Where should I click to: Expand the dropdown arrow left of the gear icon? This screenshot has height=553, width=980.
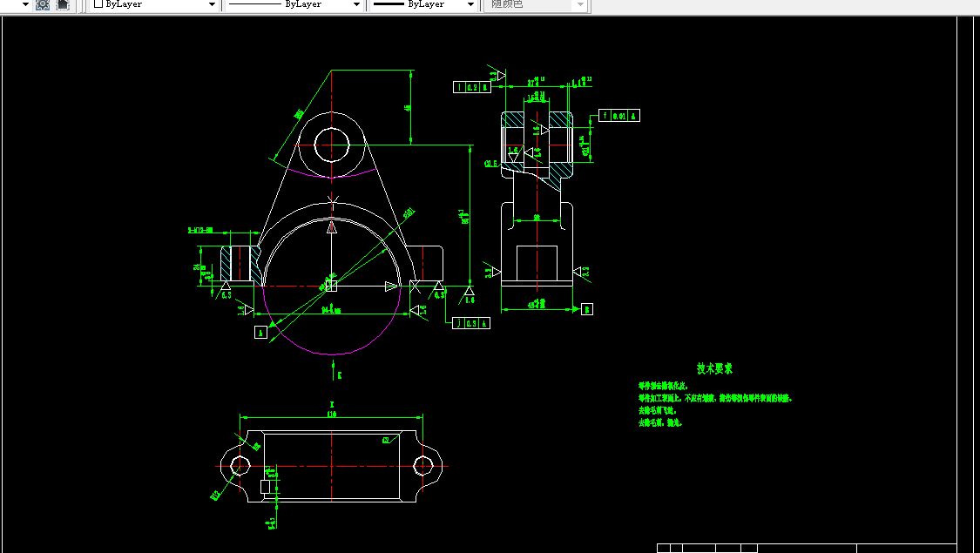25,4
